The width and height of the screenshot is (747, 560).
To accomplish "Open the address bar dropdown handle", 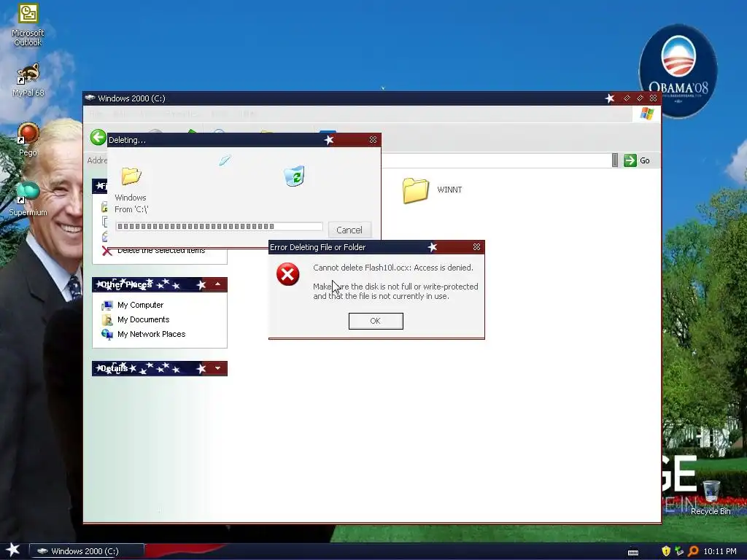I will pyautogui.click(x=614, y=160).
